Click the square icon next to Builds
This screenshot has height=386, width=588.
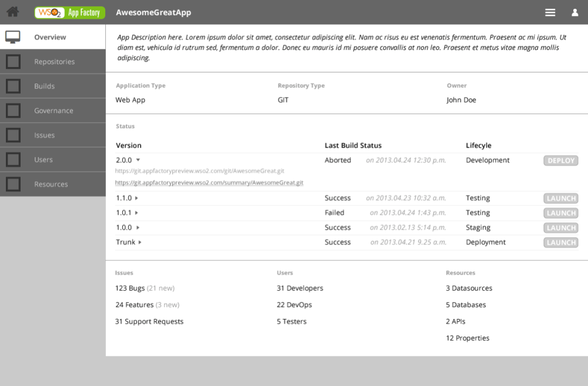click(13, 86)
